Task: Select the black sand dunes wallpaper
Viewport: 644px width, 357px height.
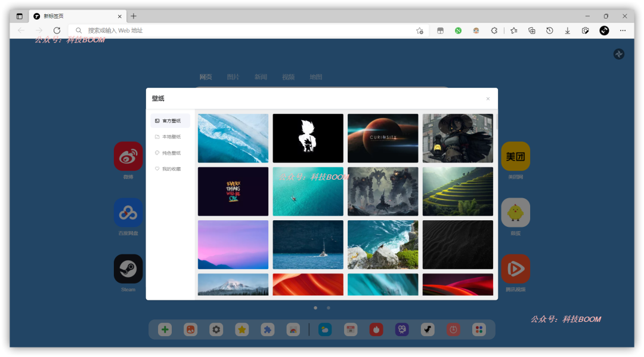Action: [457, 245]
